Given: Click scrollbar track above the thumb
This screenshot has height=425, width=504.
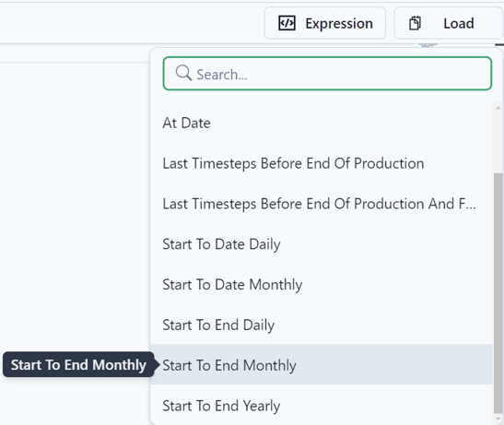Looking at the screenshot, I should 498,143.
